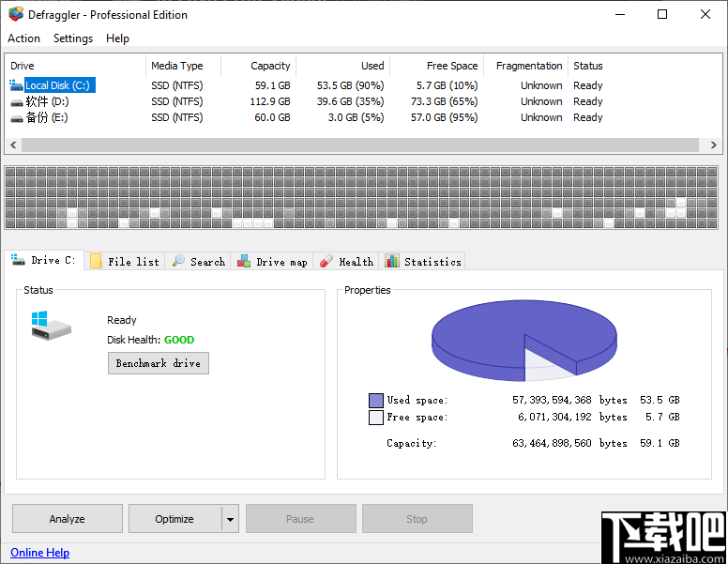
Task: Click the disk usage pie chart
Action: click(524, 341)
